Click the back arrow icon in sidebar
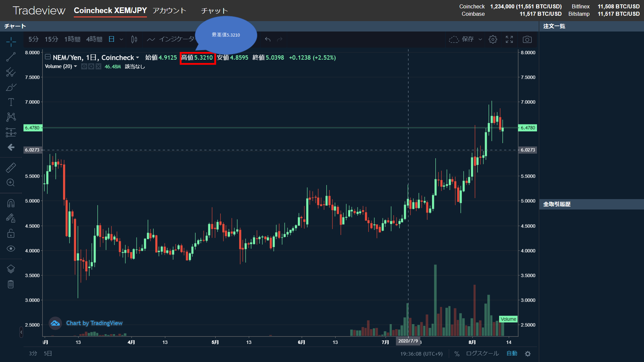644x362 pixels. tap(11, 147)
